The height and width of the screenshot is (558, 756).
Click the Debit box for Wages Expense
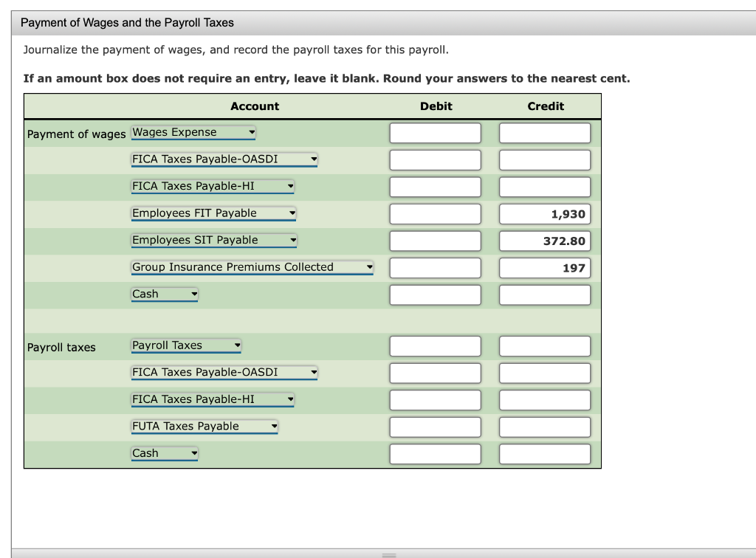[x=435, y=133]
